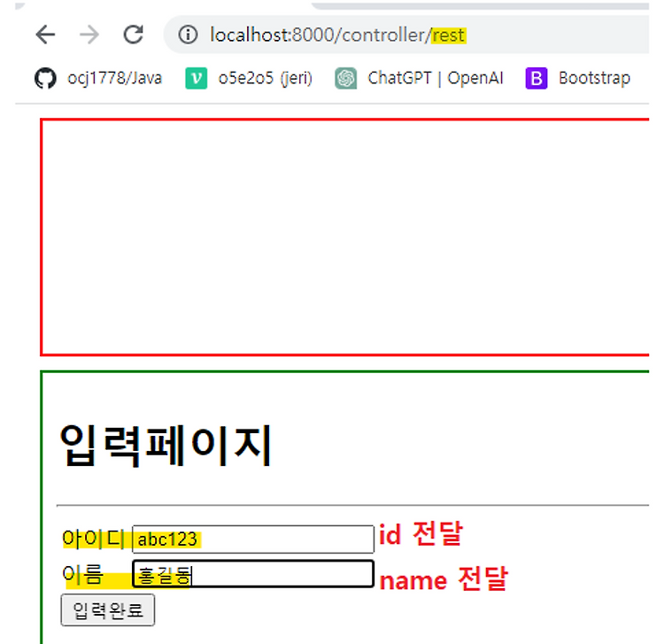Focus the localhost:8000/controller/rest address bar
This screenshot has width=664, height=644.
pos(406,35)
